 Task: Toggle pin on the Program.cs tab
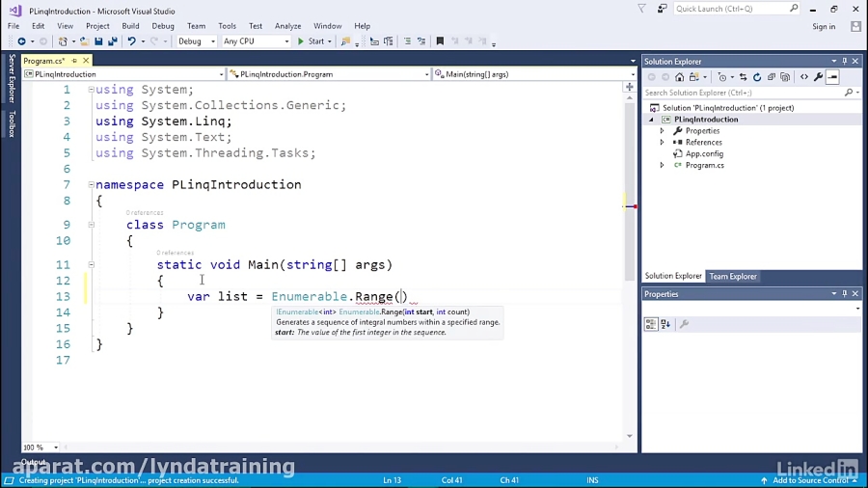click(x=74, y=61)
